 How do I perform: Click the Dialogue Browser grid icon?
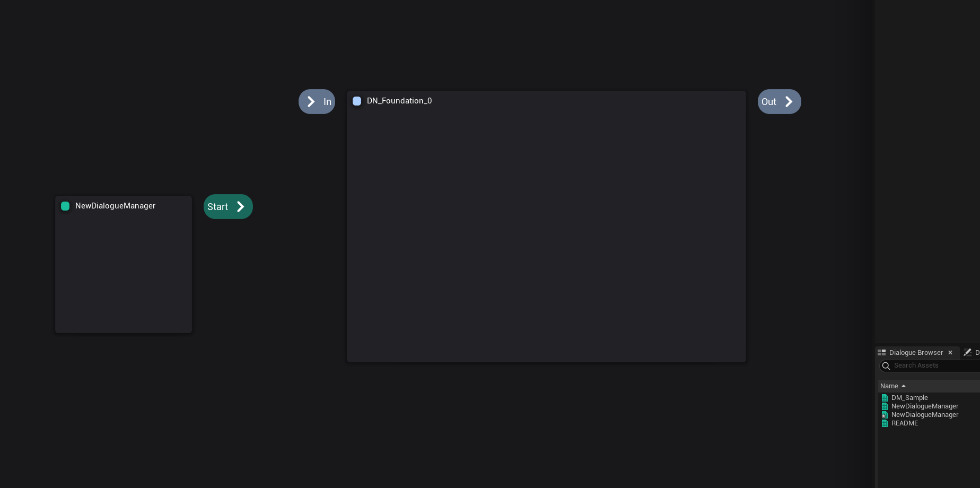[x=882, y=352]
